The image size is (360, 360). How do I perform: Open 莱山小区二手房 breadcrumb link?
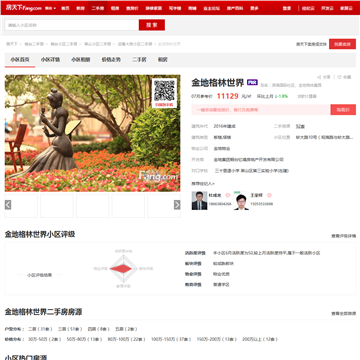tap(97, 44)
